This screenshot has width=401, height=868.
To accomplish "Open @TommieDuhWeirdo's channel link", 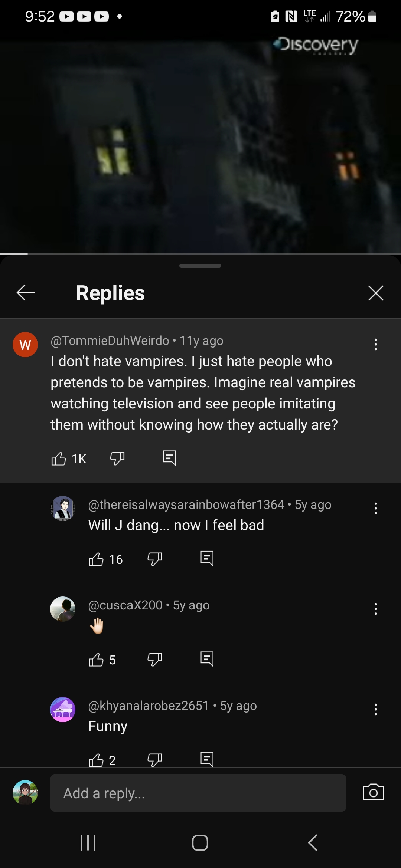I will click(x=110, y=341).
